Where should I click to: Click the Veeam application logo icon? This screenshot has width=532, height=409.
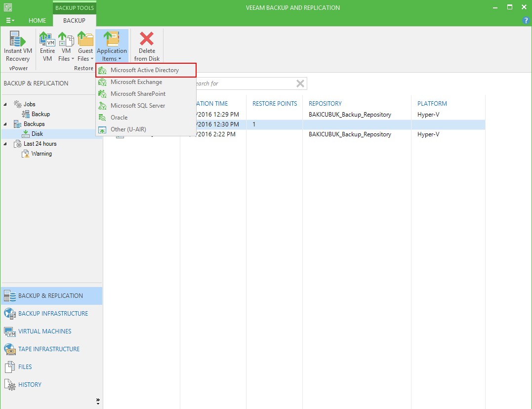coord(8,7)
